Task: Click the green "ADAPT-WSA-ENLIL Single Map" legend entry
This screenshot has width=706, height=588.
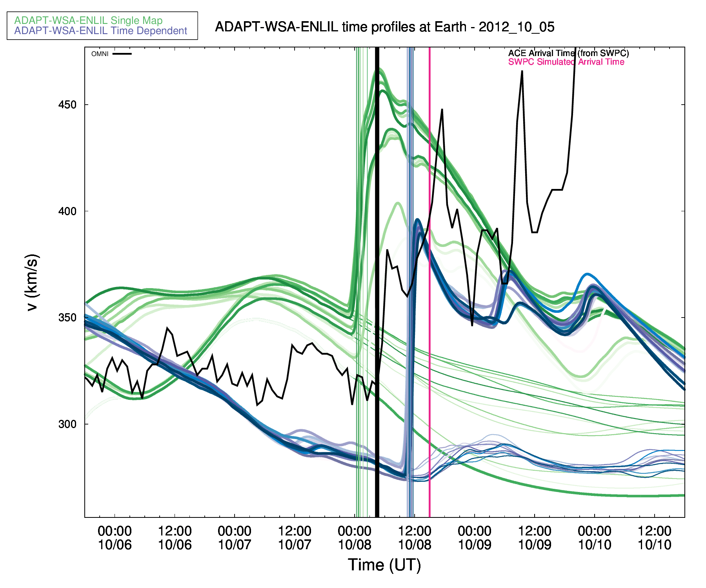Action: click(x=88, y=20)
